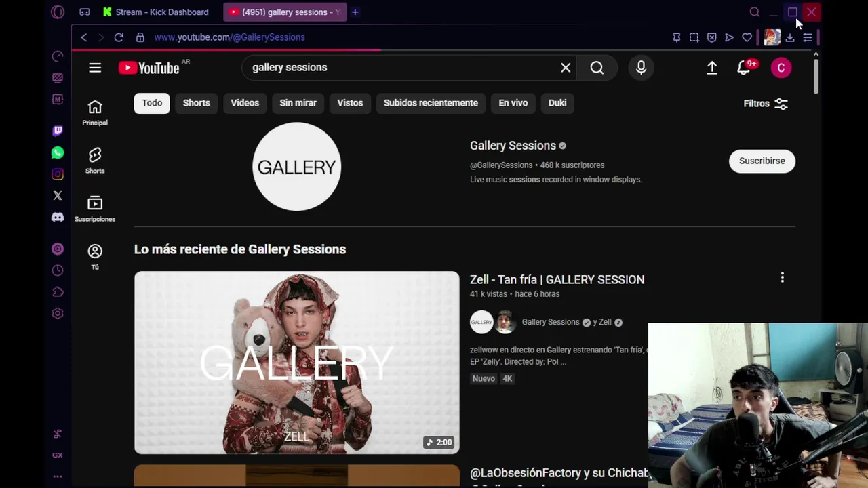Click the pin icon in address bar
The width and height of the screenshot is (868, 488).
676,38
